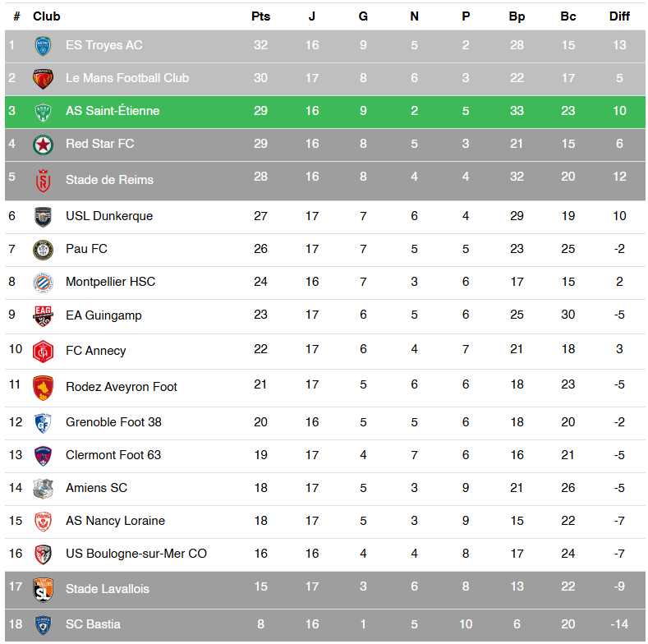Image resolution: width=648 pixels, height=644 pixels.
Task: Click the Stade Lavallois orange crest
Action: (x=43, y=589)
